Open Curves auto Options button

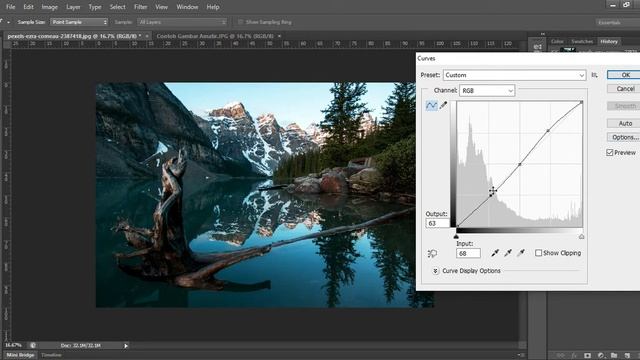[625, 137]
